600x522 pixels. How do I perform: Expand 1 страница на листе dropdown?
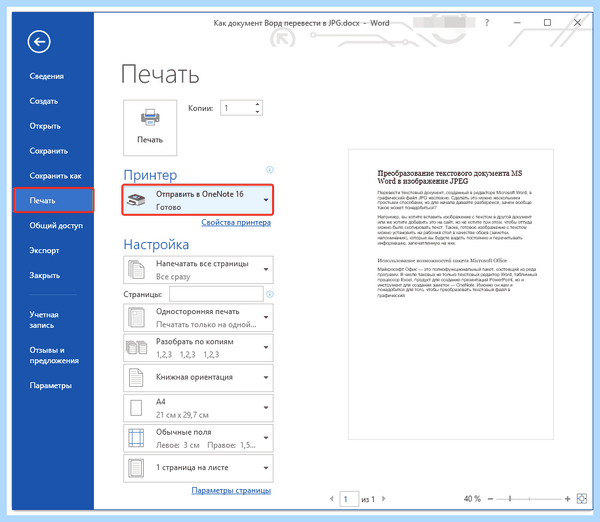(x=266, y=468)
